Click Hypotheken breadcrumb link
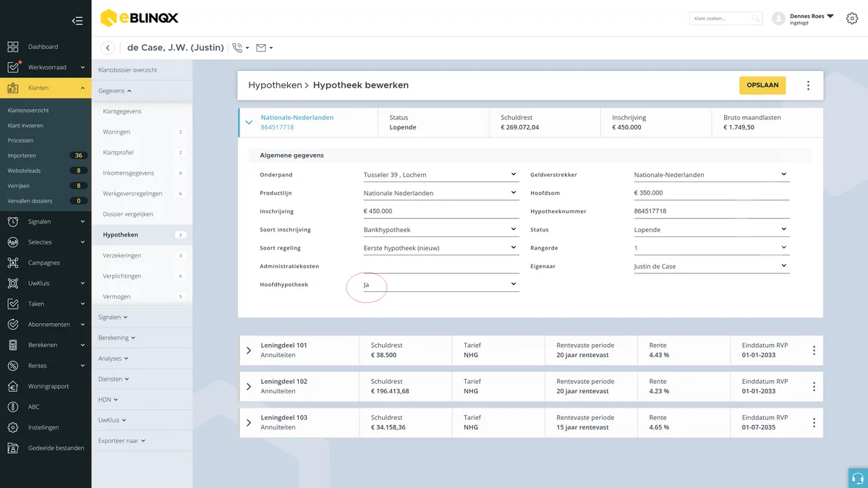Screen dimensions: 868x488 click(x=275, y=85)
